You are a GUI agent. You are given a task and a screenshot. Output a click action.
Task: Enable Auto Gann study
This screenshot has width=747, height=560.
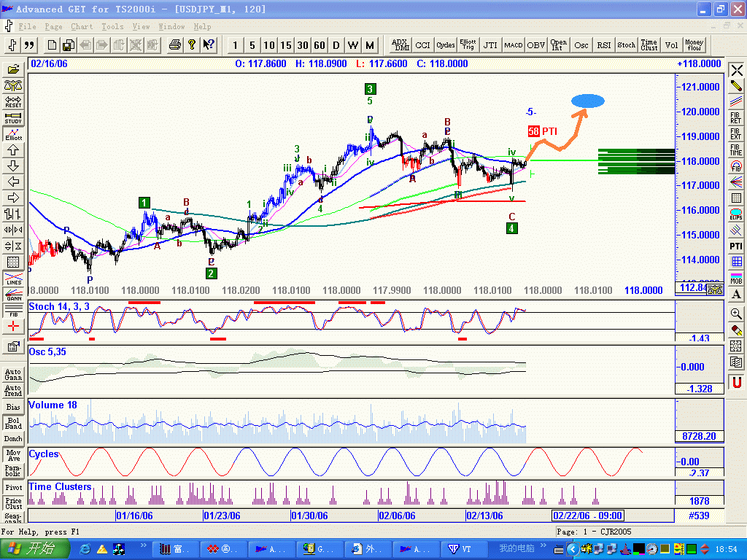(13, 374)
